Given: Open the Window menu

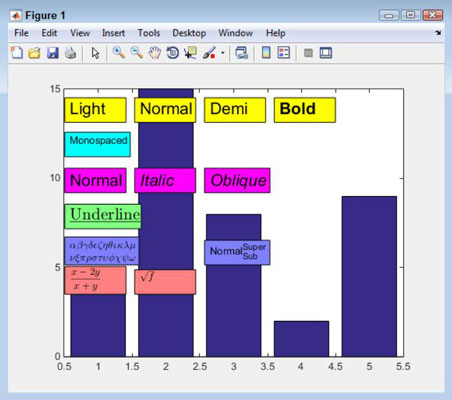Looking at the screenshot, I should 236,33.
